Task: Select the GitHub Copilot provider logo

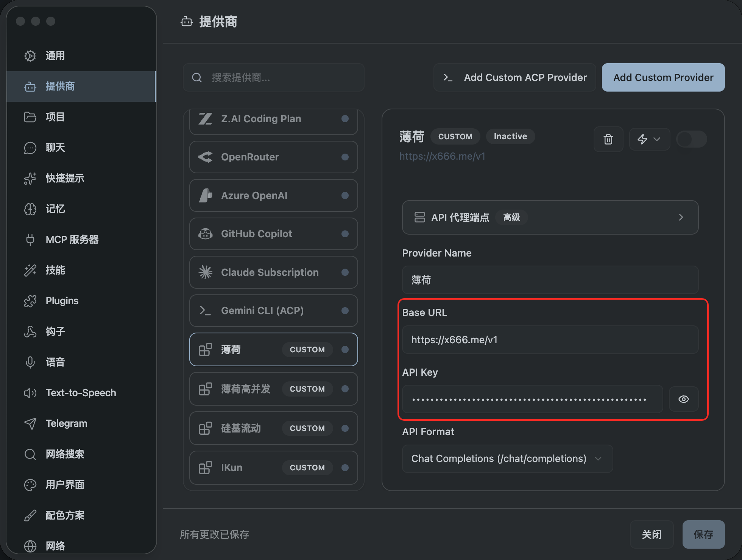Action: (206, 234)
